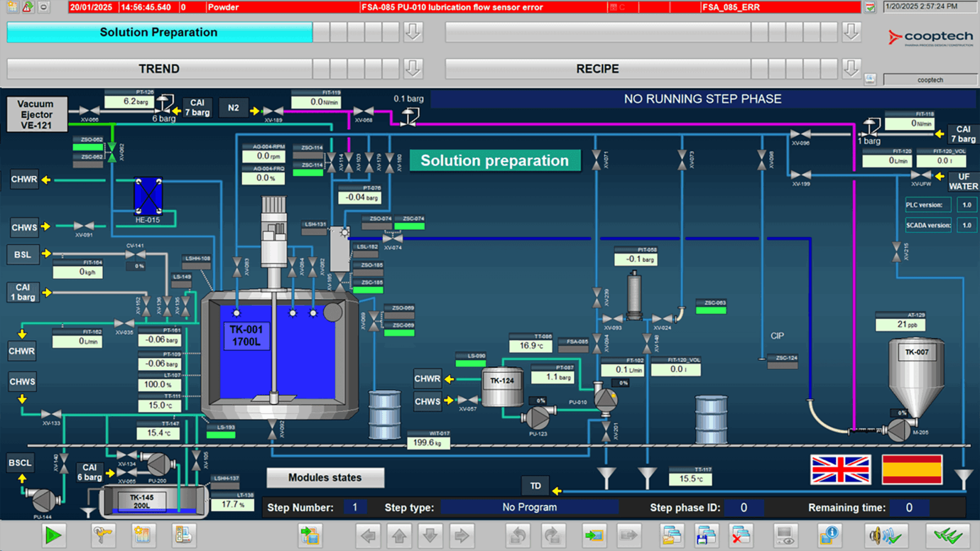Viewport: 980px width, 551px height.
Task: Click the close window red X icon
Action: coord(741,536)
